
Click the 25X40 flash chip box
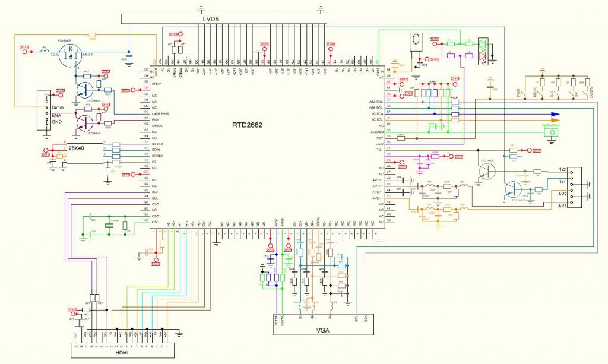[84, 154]
